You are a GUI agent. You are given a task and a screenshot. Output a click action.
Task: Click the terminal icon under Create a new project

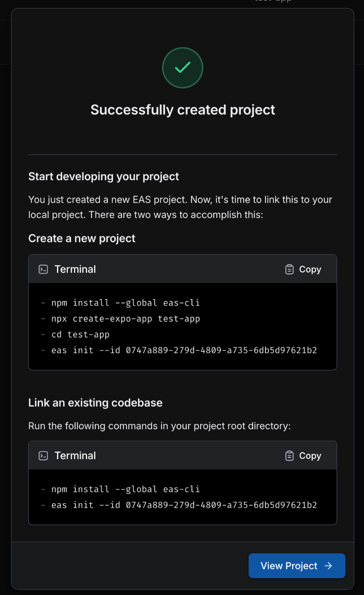pyautogui.click(x=43, y=269)
